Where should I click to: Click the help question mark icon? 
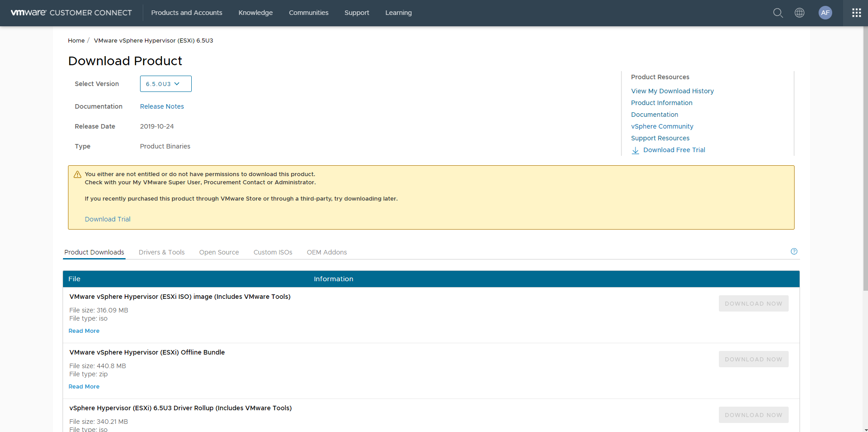[794, 251]
